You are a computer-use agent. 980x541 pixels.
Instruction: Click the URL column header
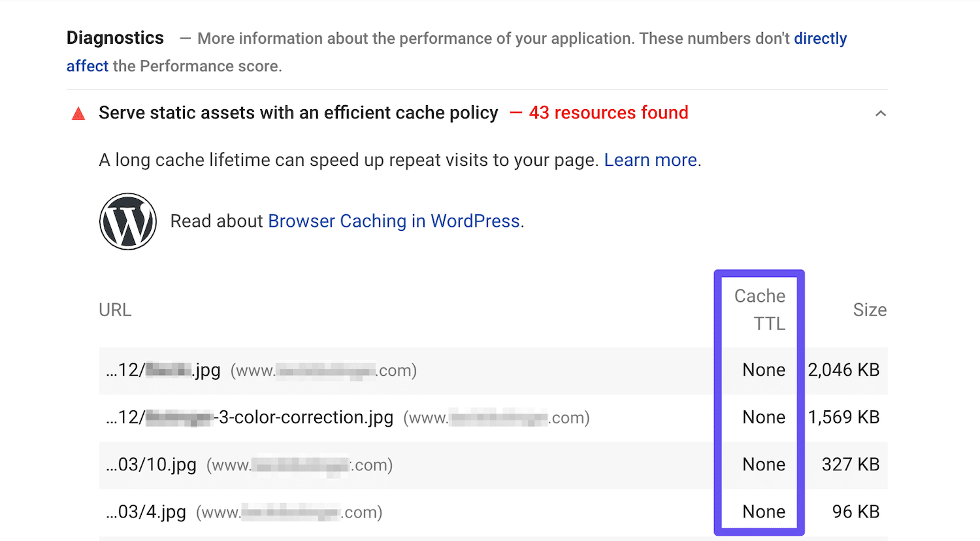[x=115, y=309]
